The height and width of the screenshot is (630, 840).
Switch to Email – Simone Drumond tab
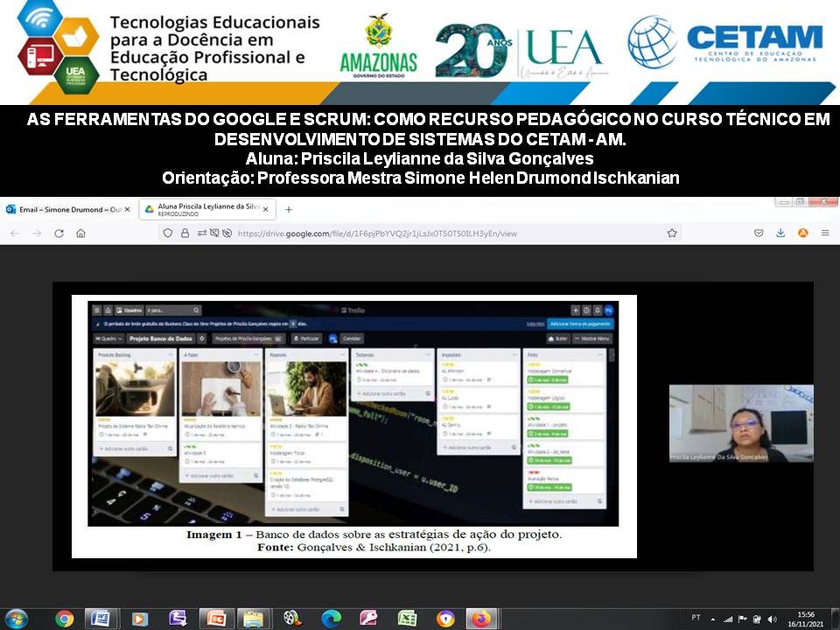pyautogui.click(x=67, y=209)
